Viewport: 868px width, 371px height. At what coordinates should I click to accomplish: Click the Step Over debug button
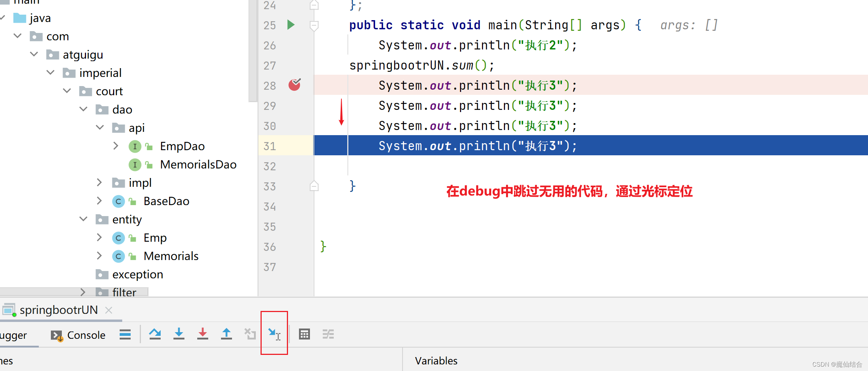[155, 334]
